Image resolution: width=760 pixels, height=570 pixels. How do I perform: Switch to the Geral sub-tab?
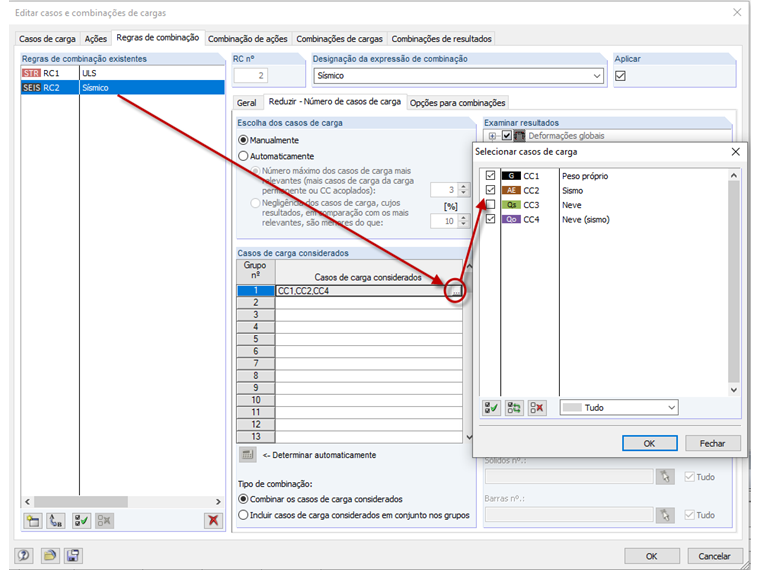pyautogui.click(x=247, y=103)
